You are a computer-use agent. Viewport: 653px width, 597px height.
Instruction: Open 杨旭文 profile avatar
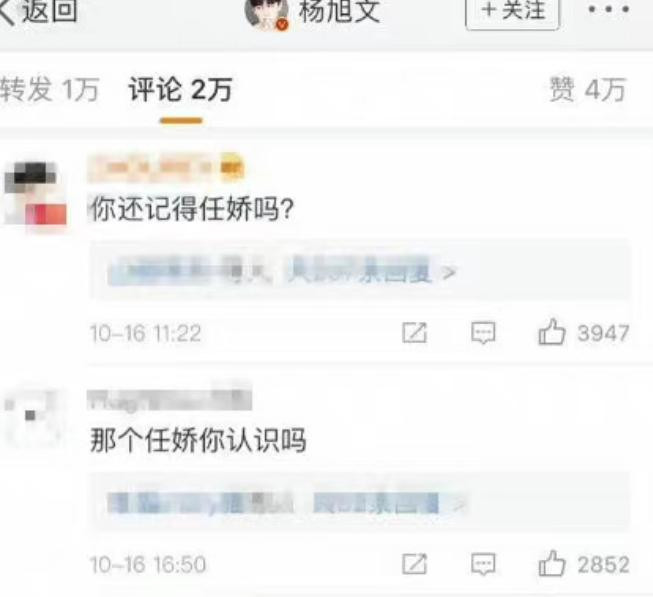coord(267,14)
